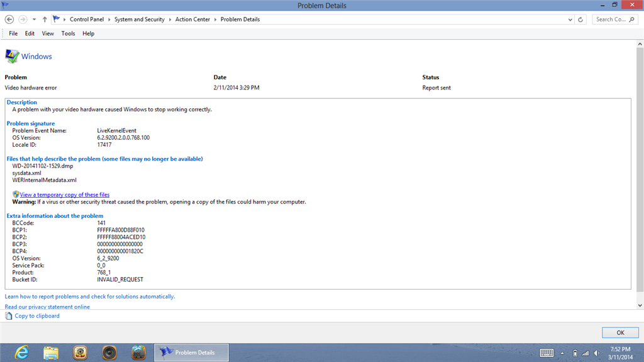The width and height of the screenshot is (644, 362).
Task: Open the View menu
Action: click(48, 33)
